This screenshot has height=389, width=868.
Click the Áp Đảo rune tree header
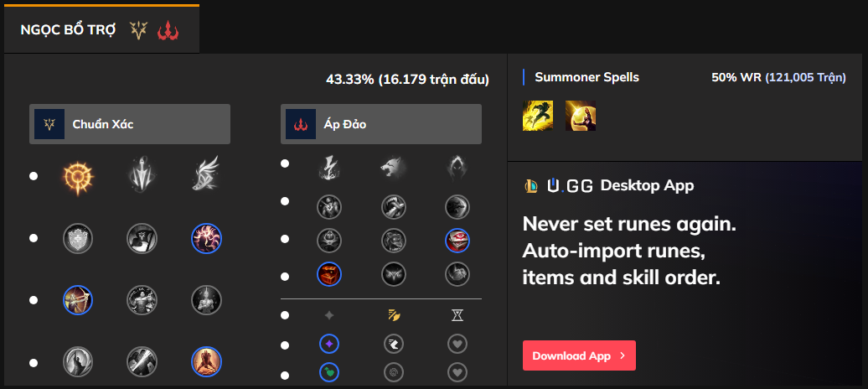coord(381,124)
